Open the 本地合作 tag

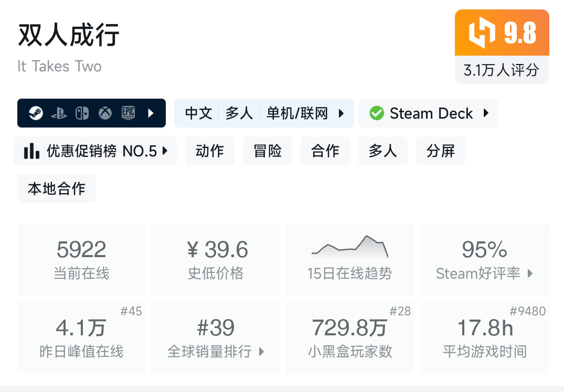pos(56,188)
